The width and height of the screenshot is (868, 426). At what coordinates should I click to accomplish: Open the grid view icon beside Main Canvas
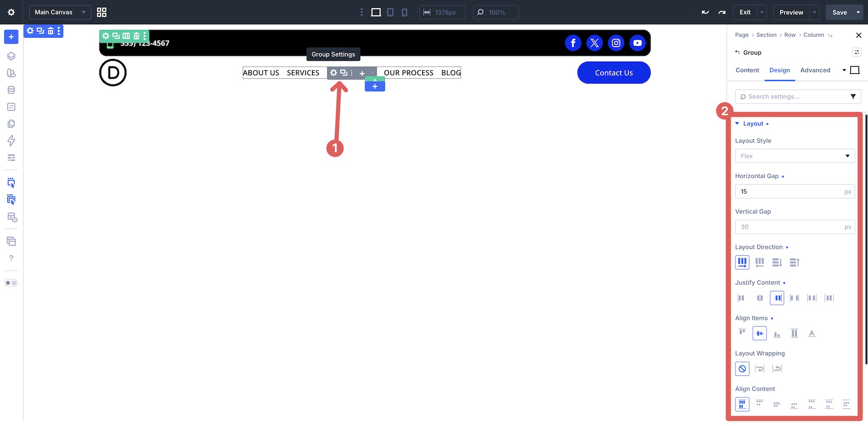coord(102,12)
